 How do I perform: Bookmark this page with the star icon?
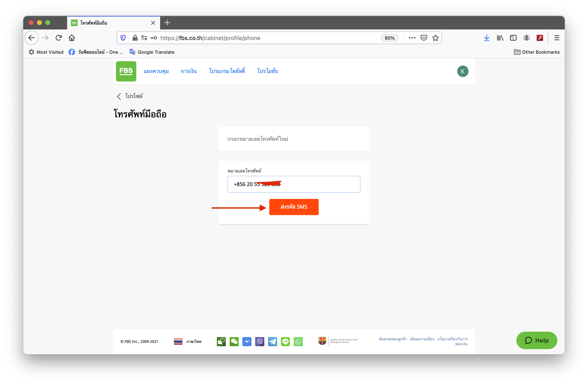tap(435, 38)
